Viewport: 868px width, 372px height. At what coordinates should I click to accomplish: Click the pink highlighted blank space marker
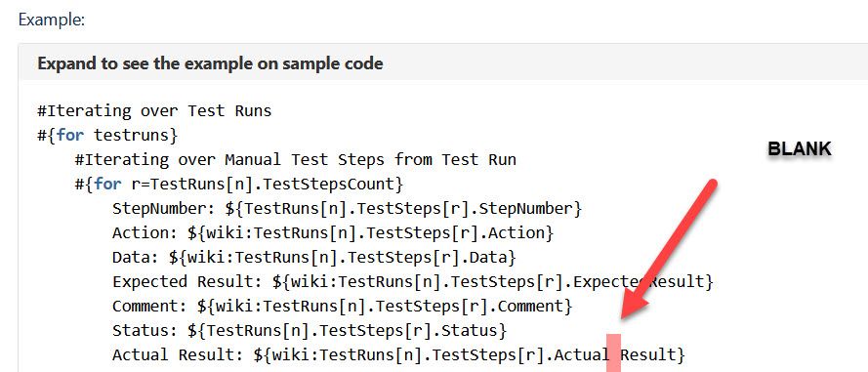click(x=614, y=352)
